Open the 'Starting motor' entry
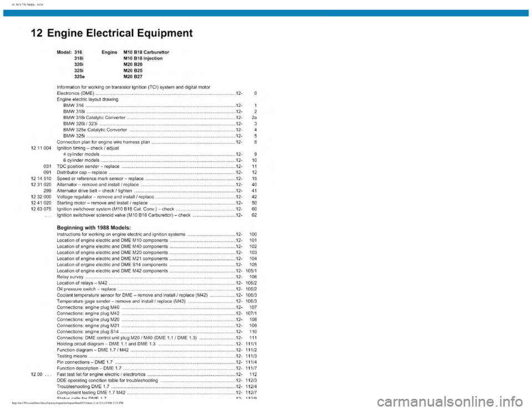 (157, 203)
